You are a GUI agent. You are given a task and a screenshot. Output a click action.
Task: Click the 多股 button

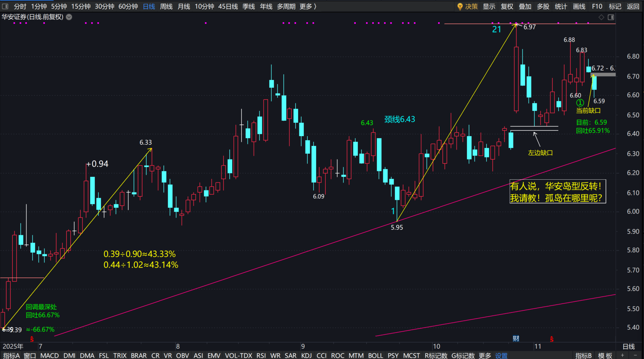tap(543, 6)
